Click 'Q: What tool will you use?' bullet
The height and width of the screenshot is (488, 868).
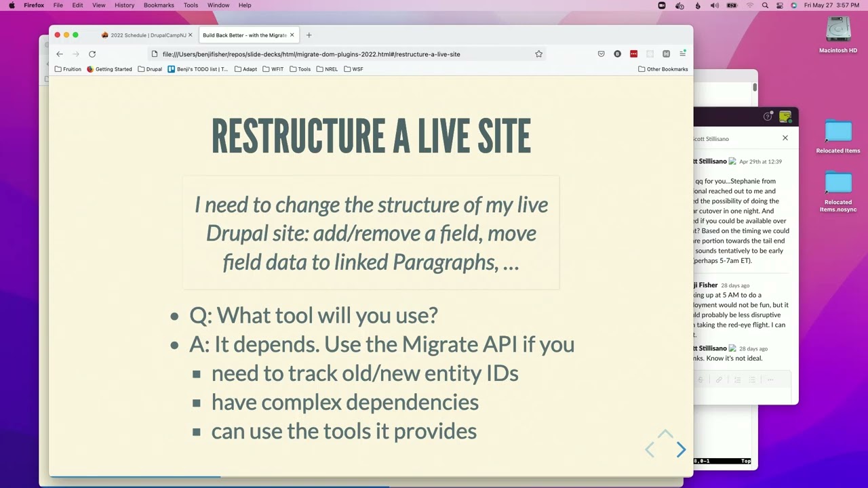[x=313, y=315]
